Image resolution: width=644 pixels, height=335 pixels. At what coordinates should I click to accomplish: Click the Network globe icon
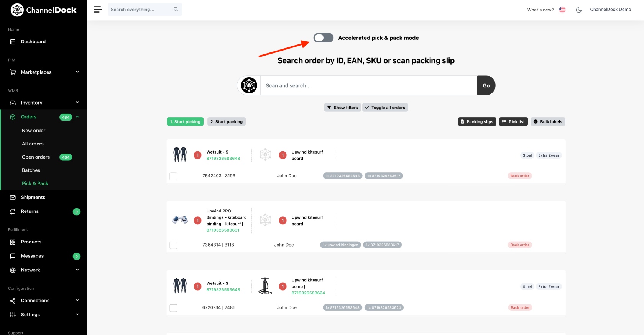tap(13, 270)
